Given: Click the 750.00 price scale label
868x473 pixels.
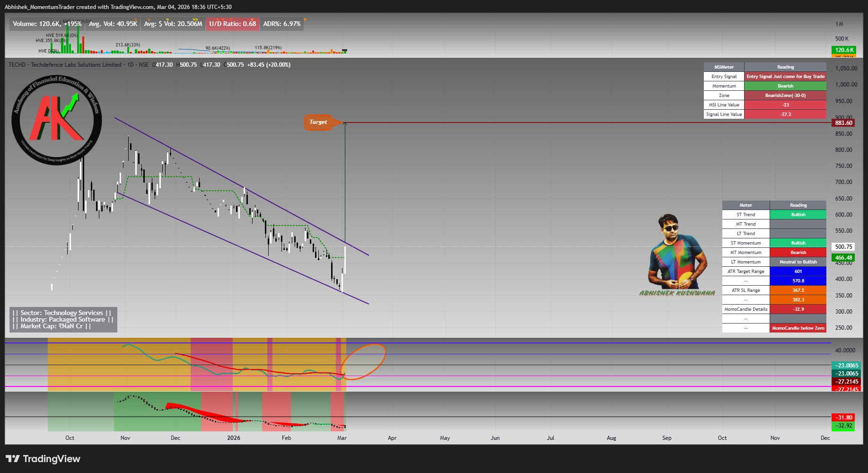Looking at the screenshot, I should click(x=844, y=166).
